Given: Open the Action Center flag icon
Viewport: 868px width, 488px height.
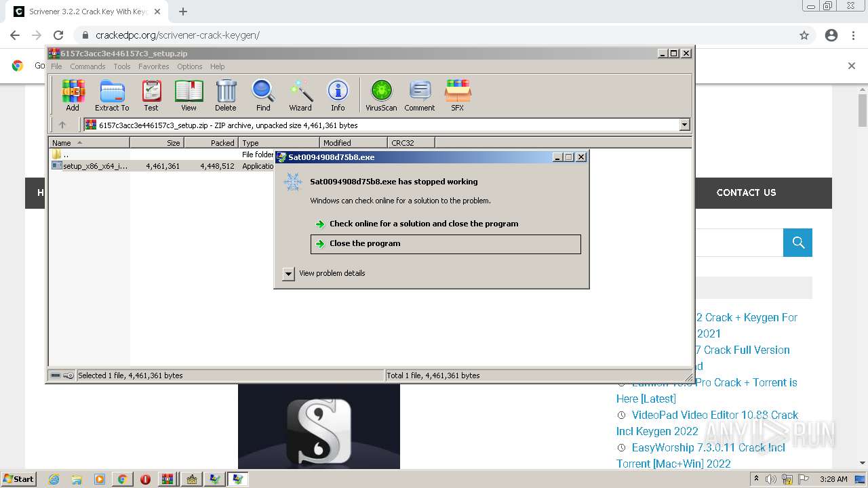Looking at the screenshot, I should (803, 479).
